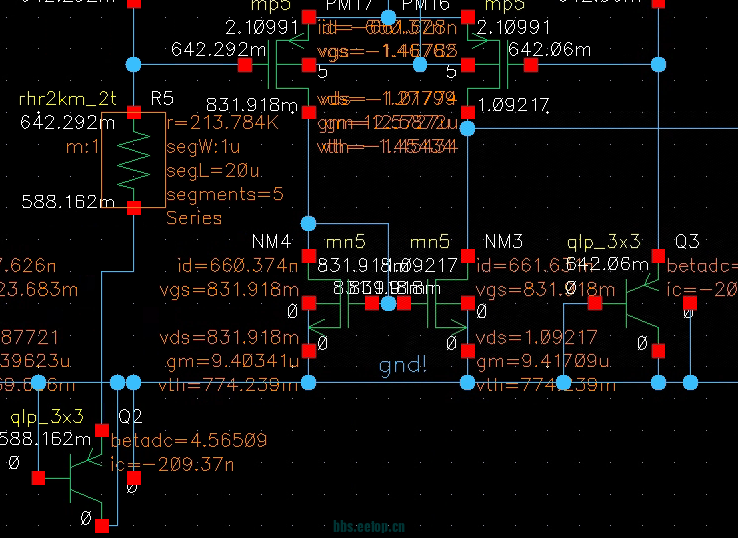Select the qlp_3x3 cell name above Q2
This screenshot has width=738, height=538.
click(47, 416)
